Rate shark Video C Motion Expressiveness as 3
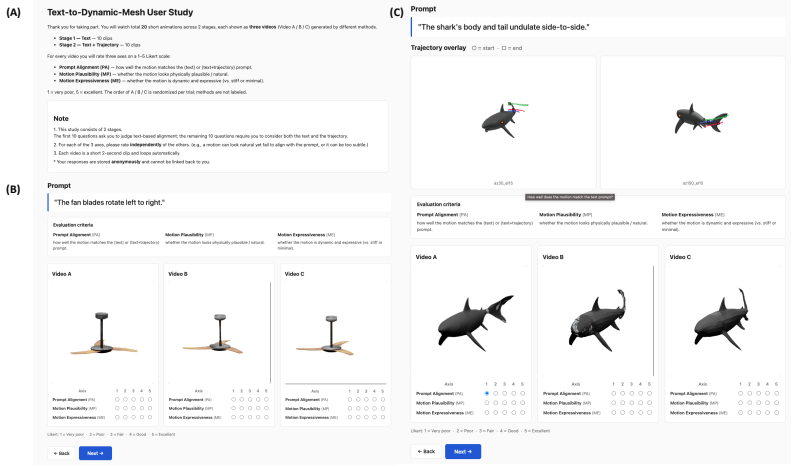The width and height of the screenshot is (792, 467). pyautogui.click(x=759, y=412)
